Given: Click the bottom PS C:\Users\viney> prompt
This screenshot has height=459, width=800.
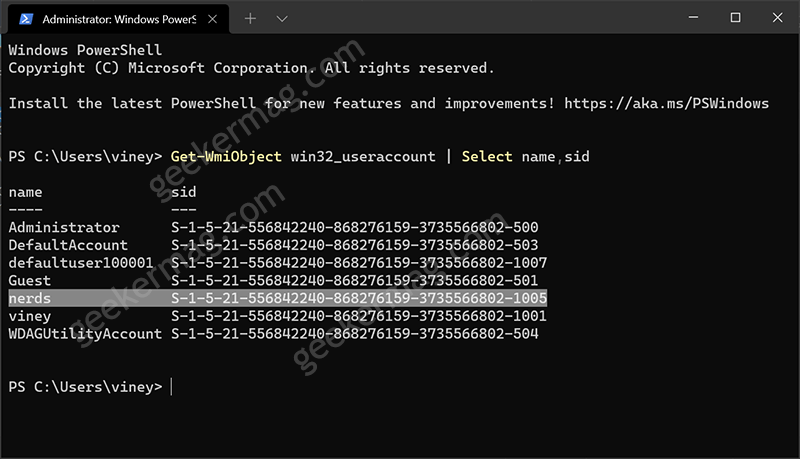Looking at the screenshot, I should tap(85, 387).
